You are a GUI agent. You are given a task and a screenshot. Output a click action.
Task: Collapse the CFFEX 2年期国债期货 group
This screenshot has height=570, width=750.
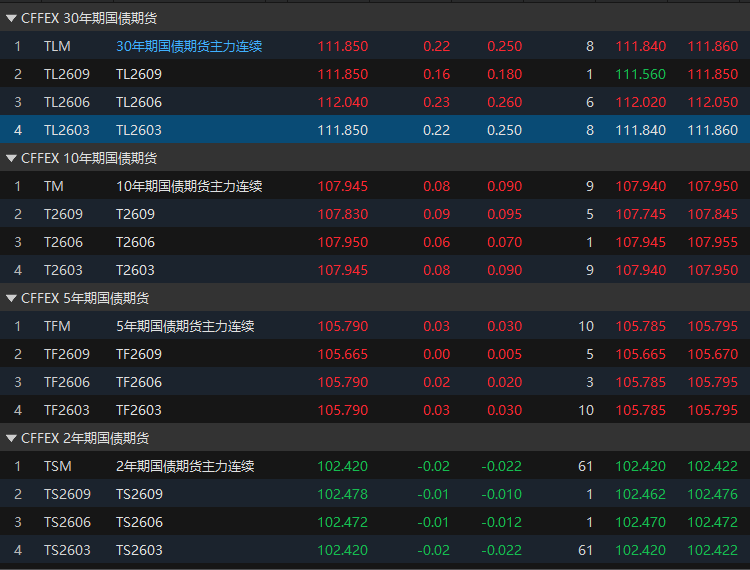pos(11,438)
